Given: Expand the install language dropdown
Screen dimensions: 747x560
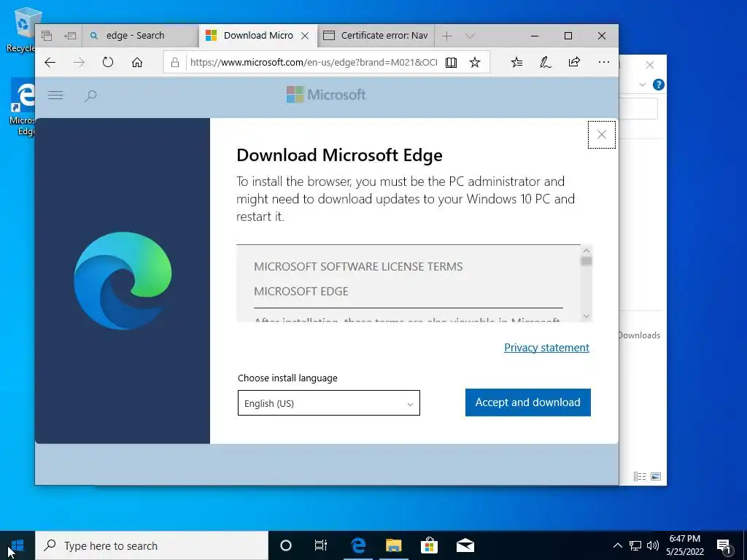Looking at the screenshot, I should click(x=329, y=402).
